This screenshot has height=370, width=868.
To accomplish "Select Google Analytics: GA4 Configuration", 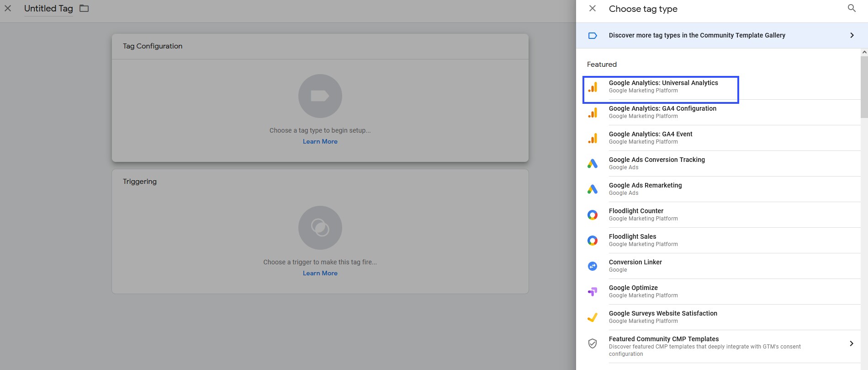I will [x=722, y=112].
